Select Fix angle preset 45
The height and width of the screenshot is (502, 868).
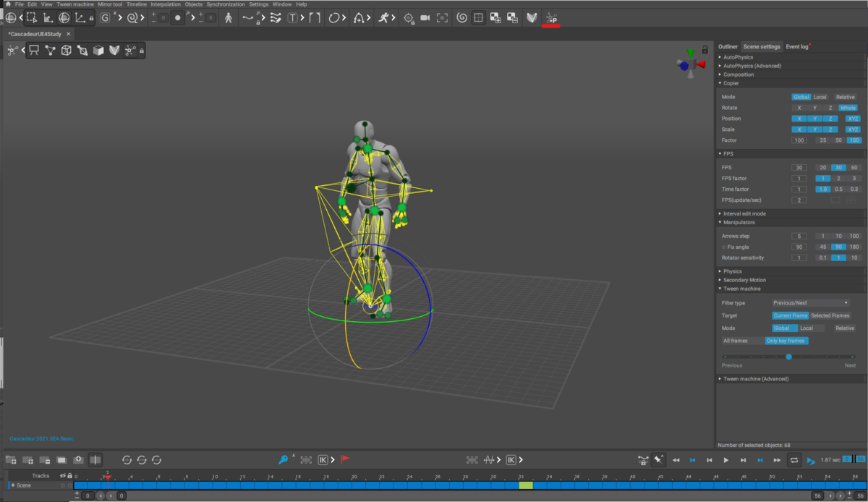[822, 247]
